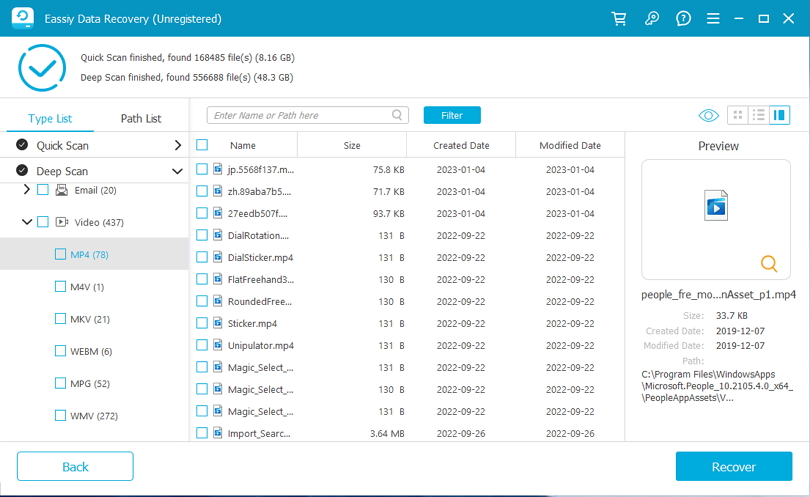Open the help question mark icon

pos(683,19)
